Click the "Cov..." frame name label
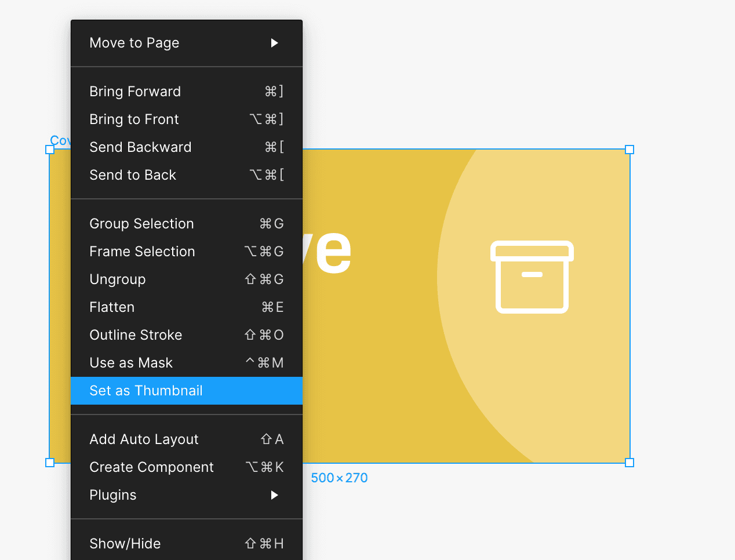735x560 pixels. tap(61, 140)
